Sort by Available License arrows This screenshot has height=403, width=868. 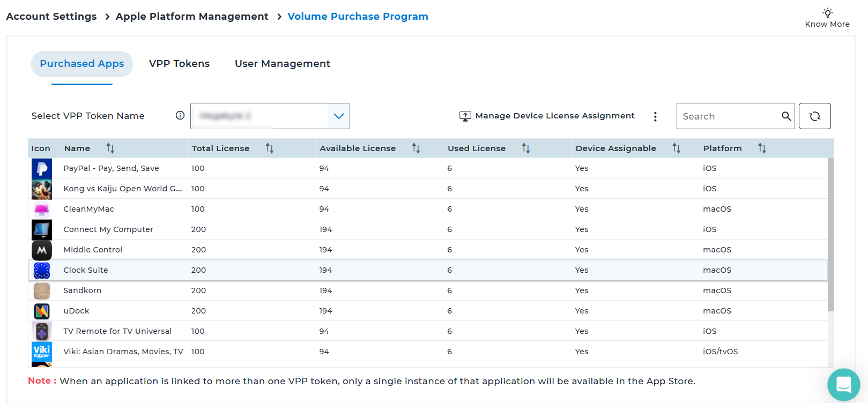pos(416,148)
